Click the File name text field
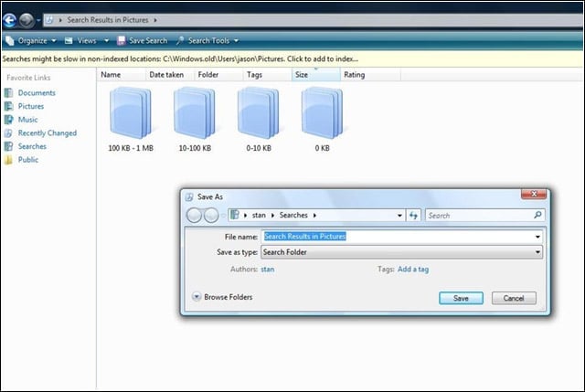The width and height of the screenshot is (585, 392). point(401,237)
